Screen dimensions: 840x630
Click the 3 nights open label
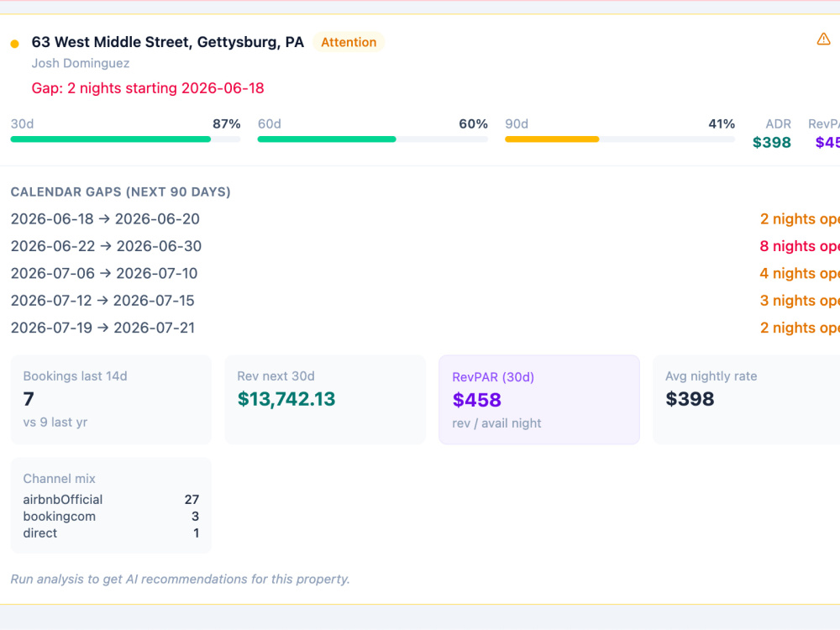coord(800,301)
